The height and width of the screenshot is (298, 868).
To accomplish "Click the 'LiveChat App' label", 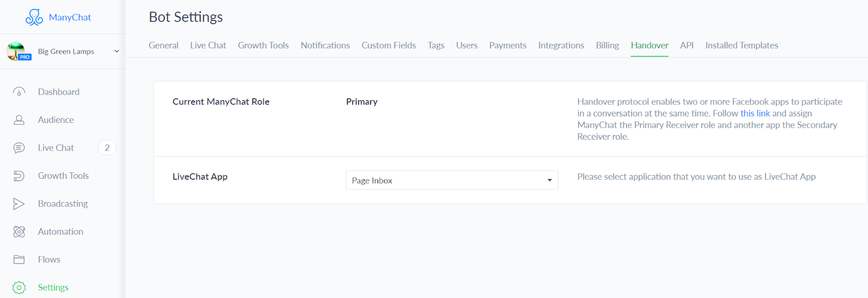I will (x=200, y=177).
